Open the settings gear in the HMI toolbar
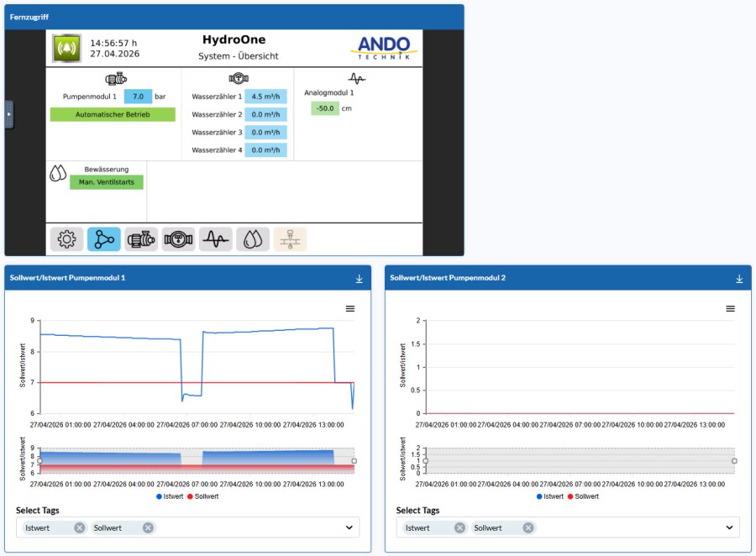This screenshot has width=756, height=556. [x=65, y=239]
